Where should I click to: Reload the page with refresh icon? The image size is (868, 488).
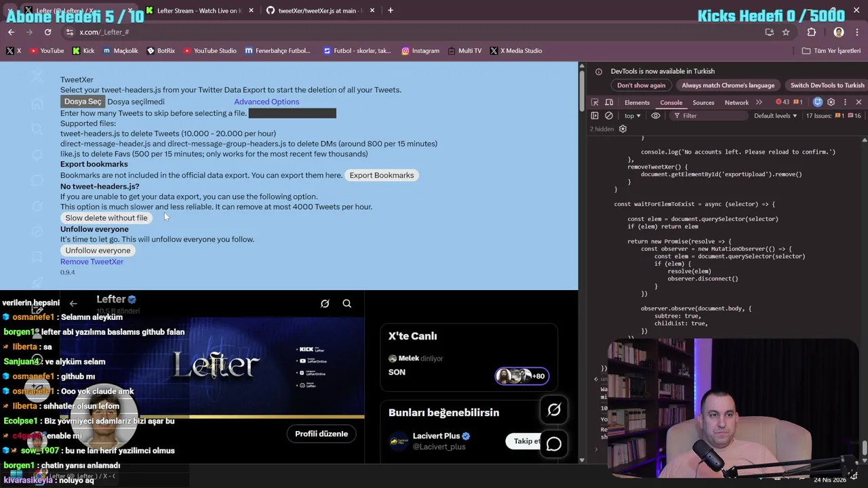click(x=47, y=32)
